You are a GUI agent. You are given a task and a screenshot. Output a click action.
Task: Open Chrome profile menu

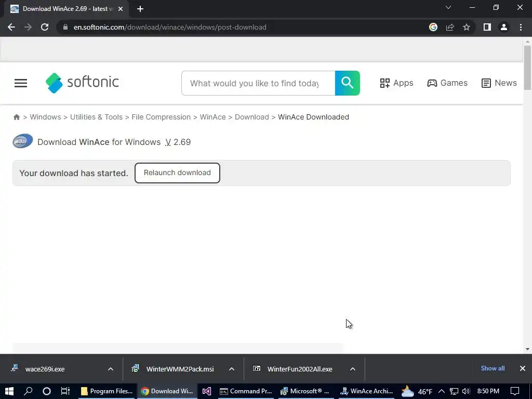[504, 27]
